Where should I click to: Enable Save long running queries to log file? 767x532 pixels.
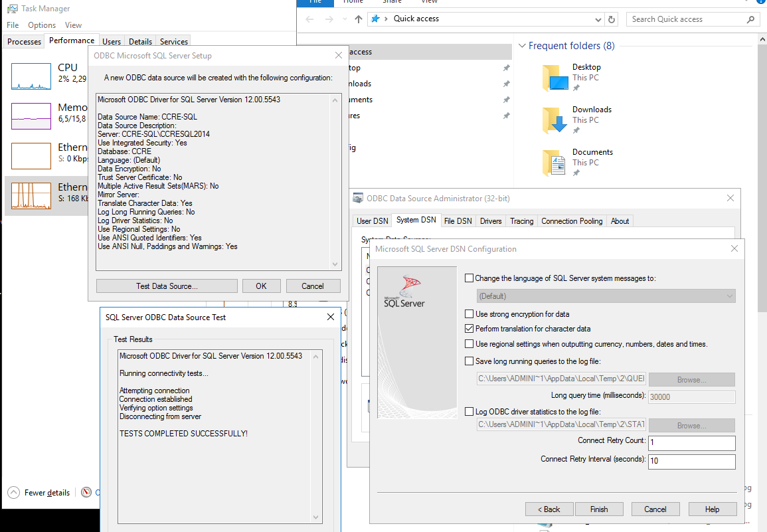(x=469, y=361)
